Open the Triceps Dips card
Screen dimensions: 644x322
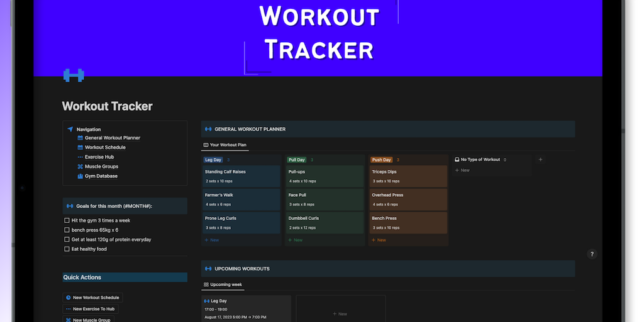(408, 176)
